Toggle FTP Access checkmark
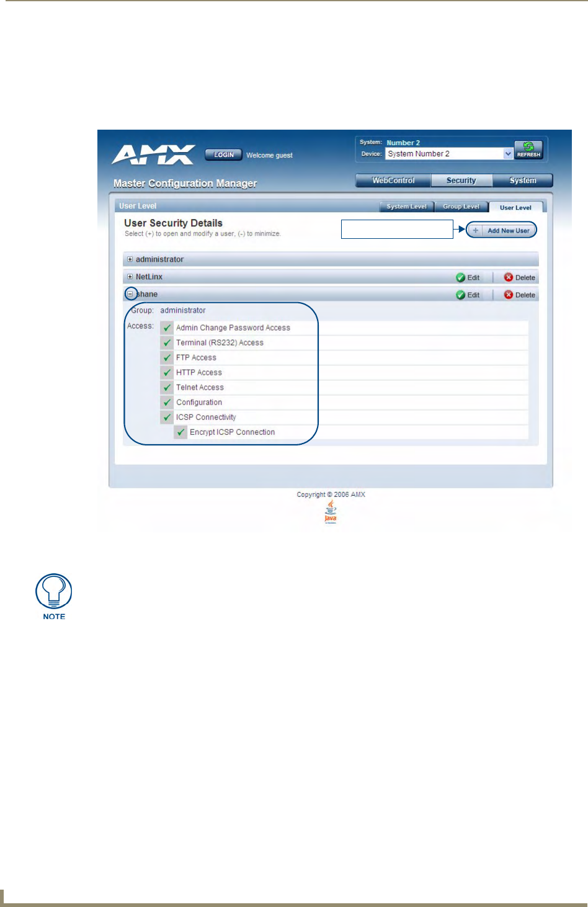 (167, 357)
